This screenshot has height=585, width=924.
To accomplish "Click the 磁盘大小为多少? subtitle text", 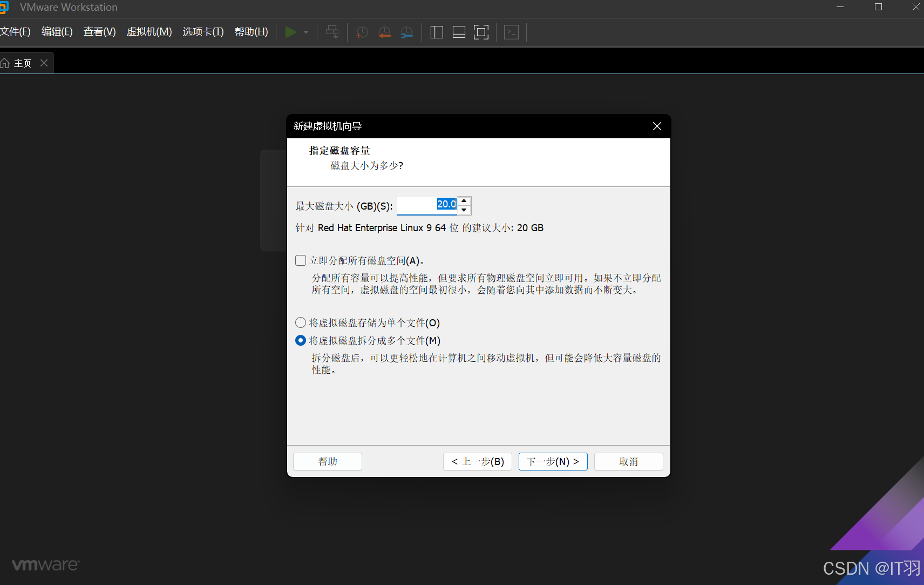I will pos(366,165).
